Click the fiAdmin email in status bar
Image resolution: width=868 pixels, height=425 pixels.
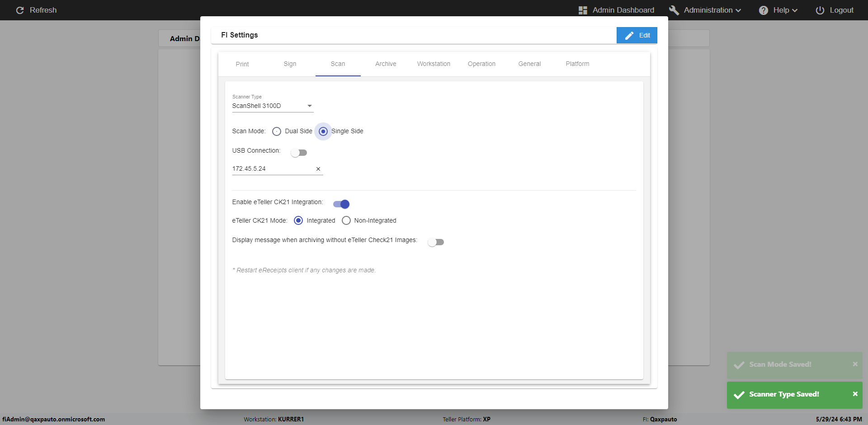(x=54, y=419)
